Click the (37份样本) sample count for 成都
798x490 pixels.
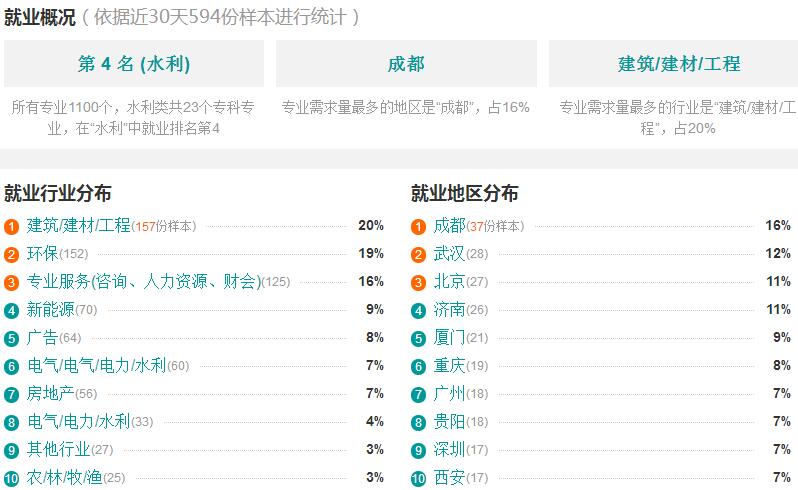click(x=495, y=226)
